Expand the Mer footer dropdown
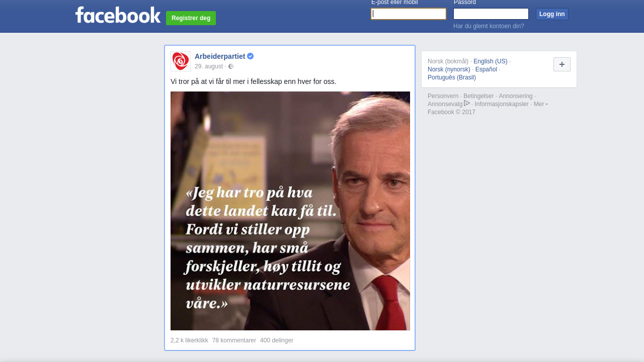The height and width of the screenshot is (362, 644). point(540,104)
